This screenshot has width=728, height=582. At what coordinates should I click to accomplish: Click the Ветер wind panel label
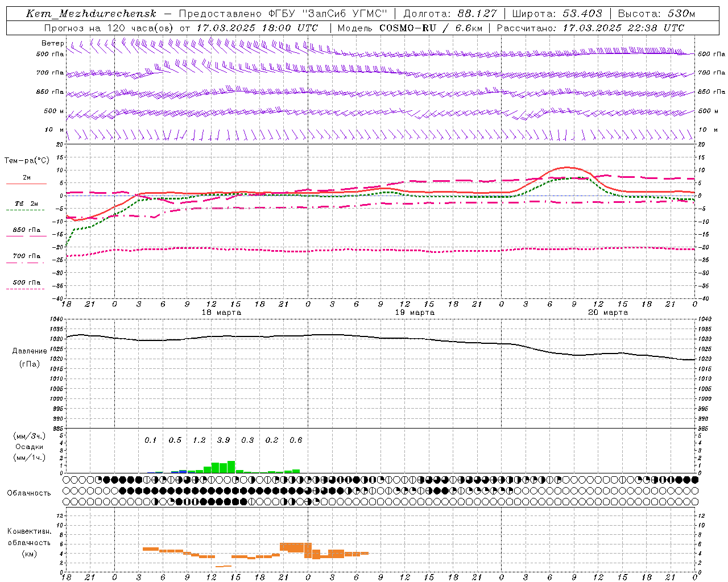coord(52,43)
